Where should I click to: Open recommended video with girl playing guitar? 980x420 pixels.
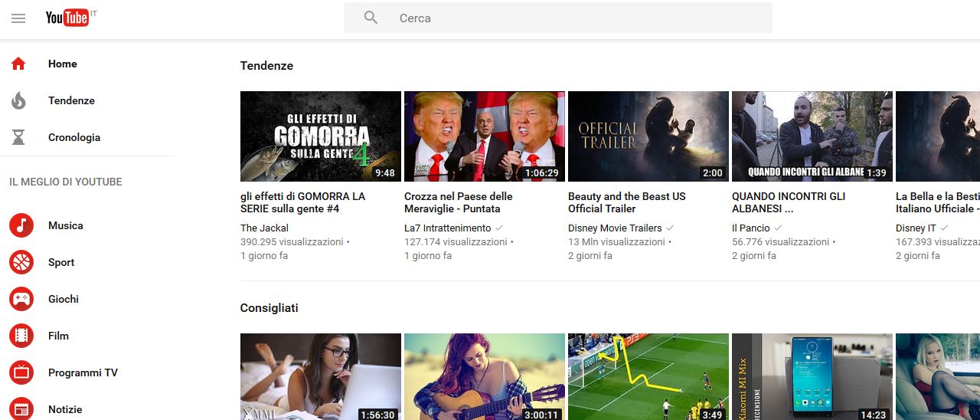point(485,376)
